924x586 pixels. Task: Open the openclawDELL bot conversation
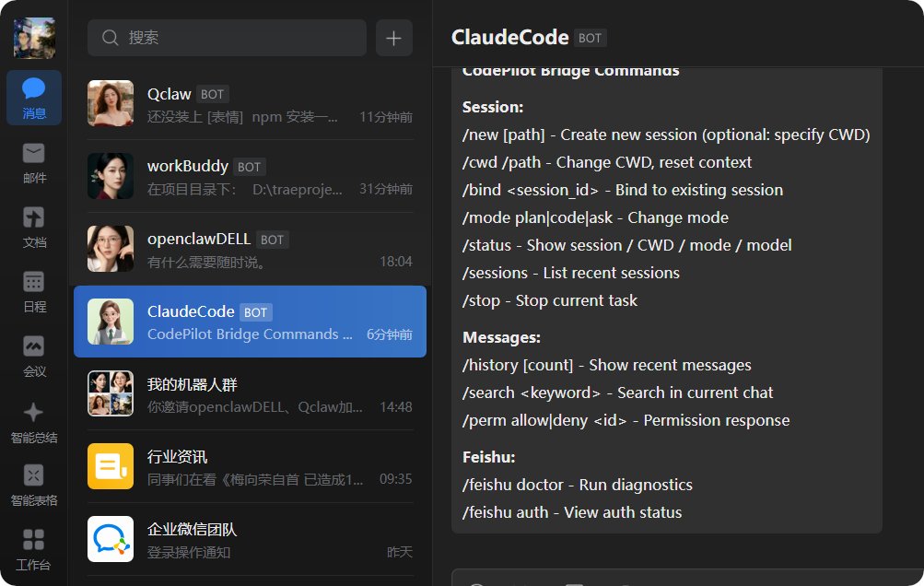[x=250, y=249]
